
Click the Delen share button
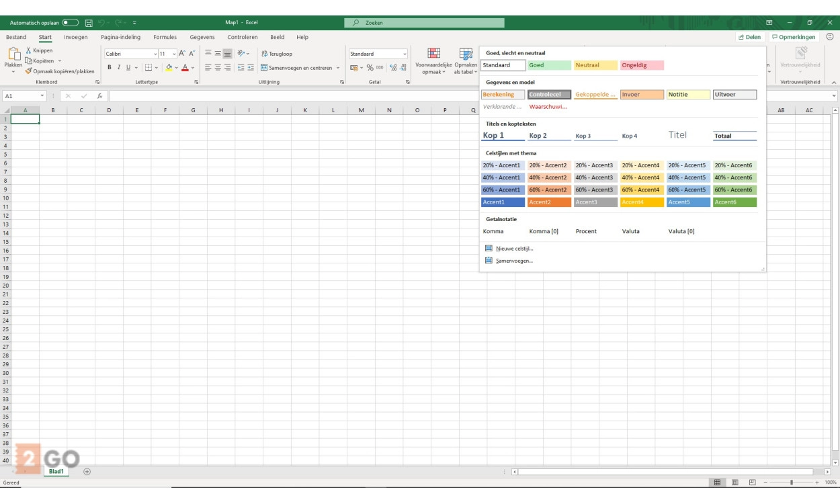(x=749, y=38)
